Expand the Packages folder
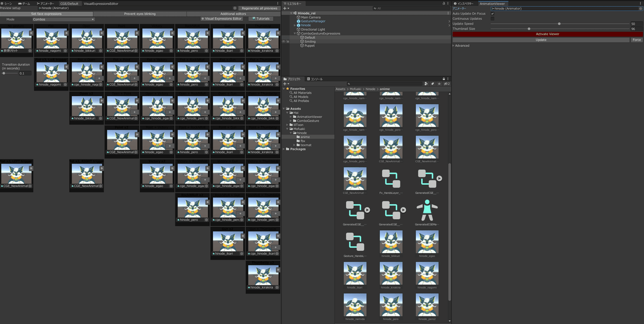This screenshot has height=324, width=644. [x=283, y=149]
